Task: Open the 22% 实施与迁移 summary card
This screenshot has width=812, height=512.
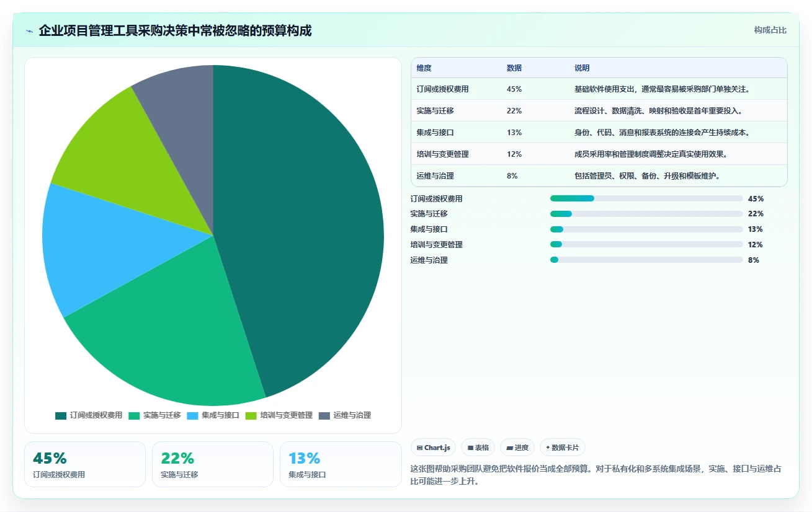Action: 213,464
